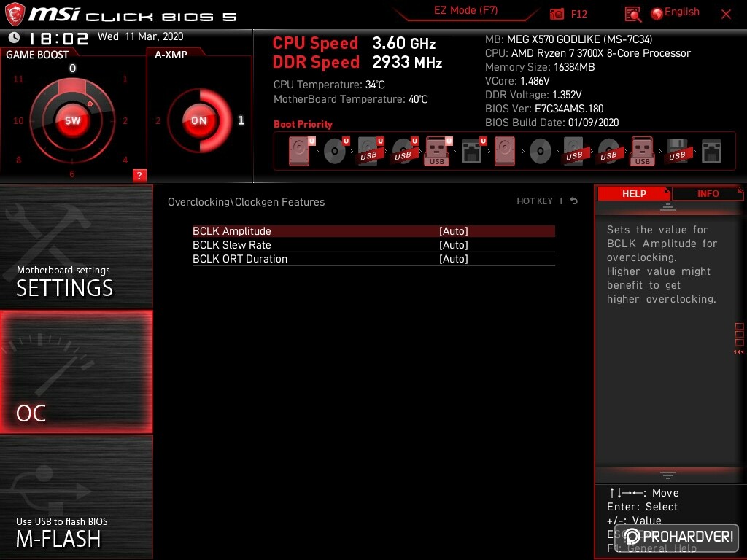This screenshot has height=560, width=747.
Task: Select A-XMP profile 1
Action: pos(241,120)
